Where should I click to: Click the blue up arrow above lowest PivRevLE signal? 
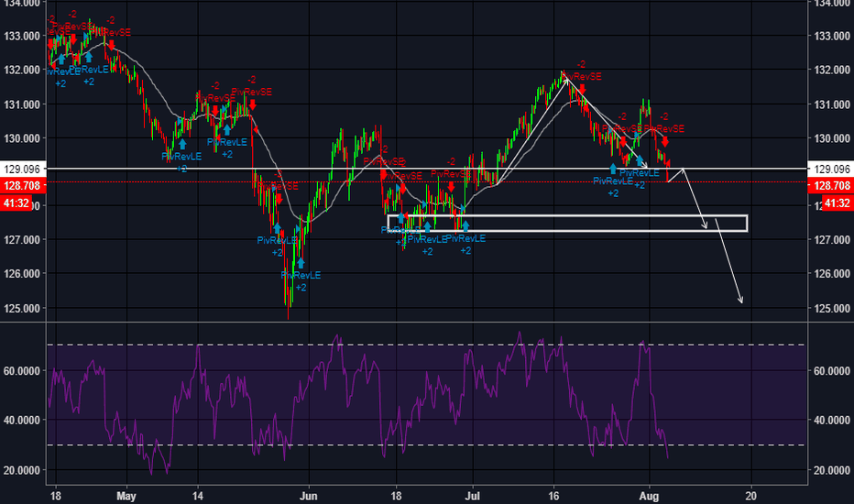(301, 263)
